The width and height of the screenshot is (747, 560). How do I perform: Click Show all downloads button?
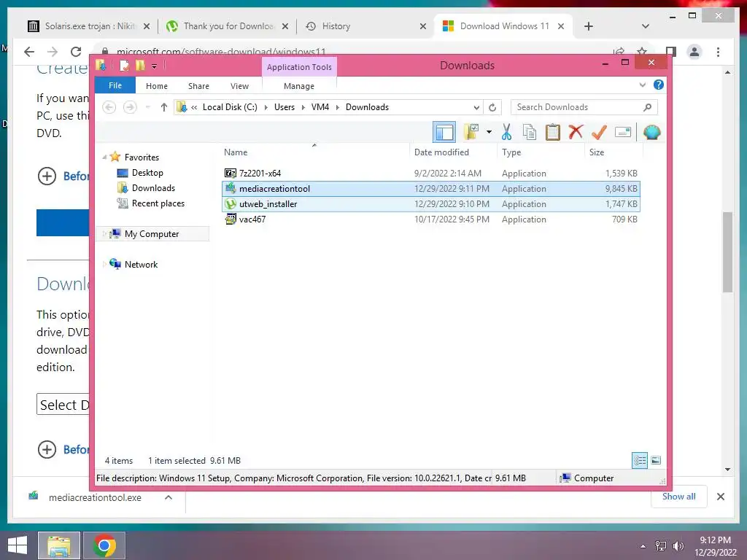678,496
